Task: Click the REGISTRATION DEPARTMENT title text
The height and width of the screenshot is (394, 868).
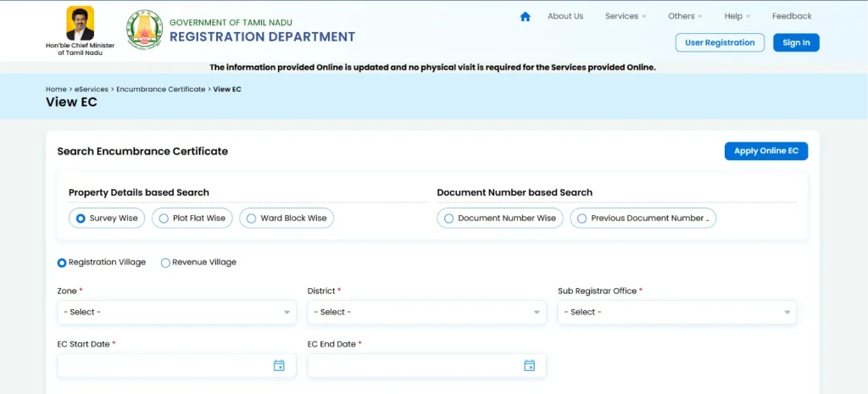Action: (263, 37)
